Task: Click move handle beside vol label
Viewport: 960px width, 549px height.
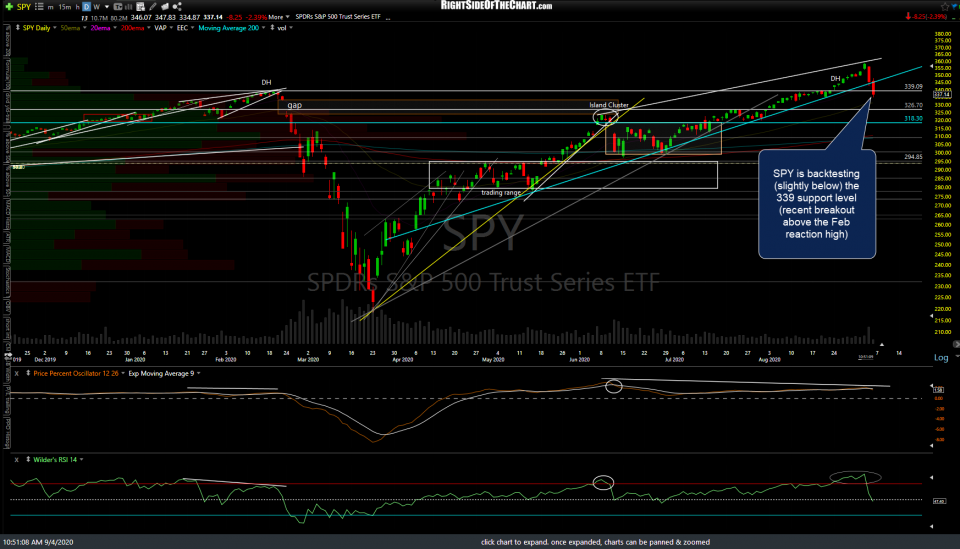Action: click(272, 28)
